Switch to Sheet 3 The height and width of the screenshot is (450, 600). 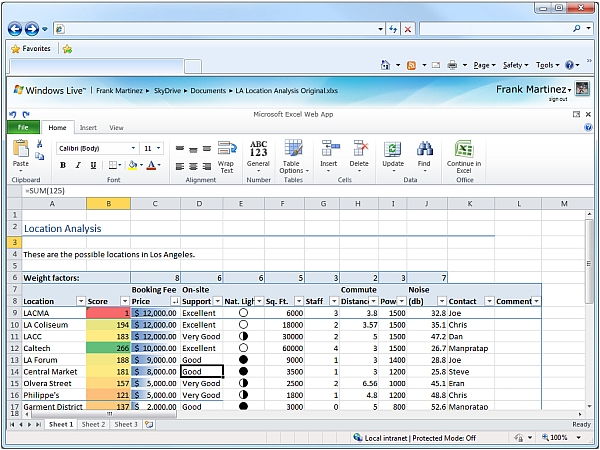126,424
